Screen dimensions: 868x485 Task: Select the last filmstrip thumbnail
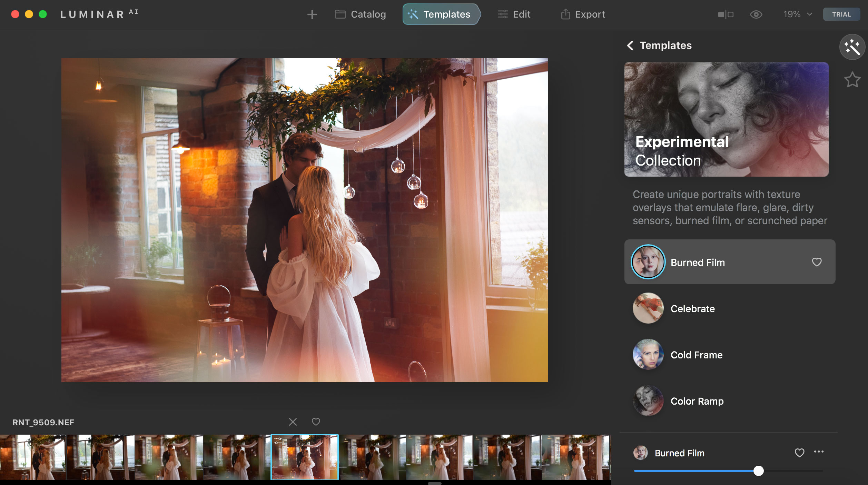(x=576, y=457)
